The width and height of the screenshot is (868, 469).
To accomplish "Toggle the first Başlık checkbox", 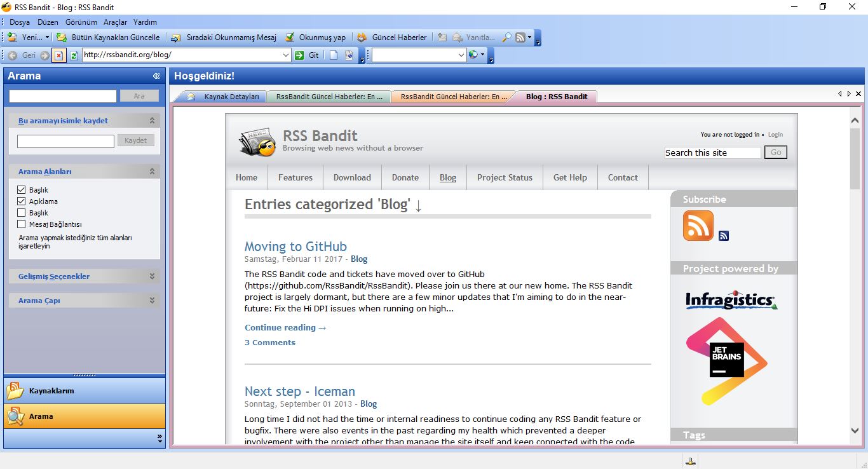I will click(22, 190).
